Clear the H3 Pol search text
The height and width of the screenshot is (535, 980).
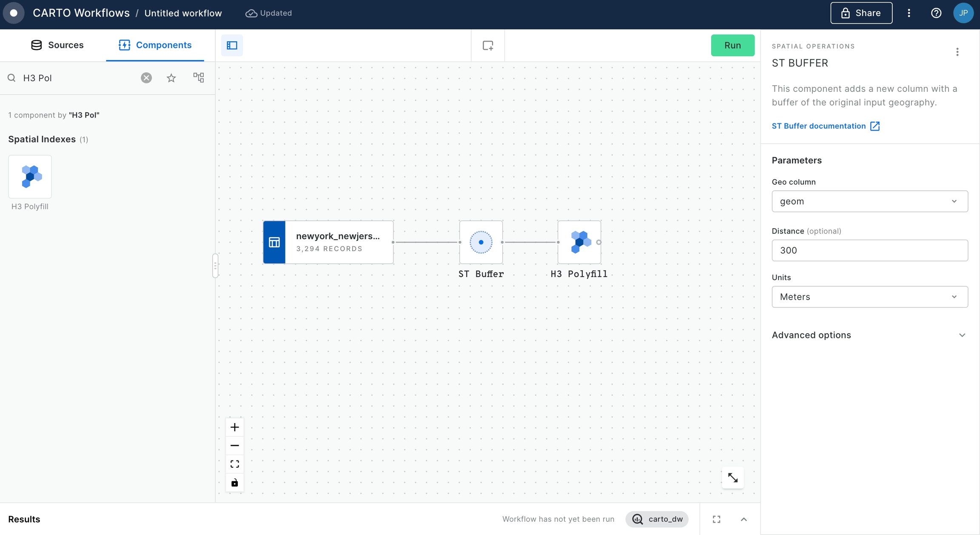146,78
